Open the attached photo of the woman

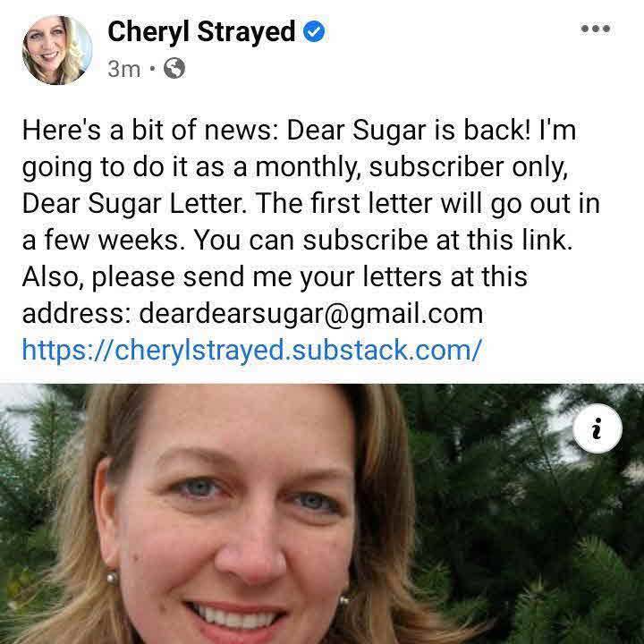pyautogui.click(x=322, y=513)
